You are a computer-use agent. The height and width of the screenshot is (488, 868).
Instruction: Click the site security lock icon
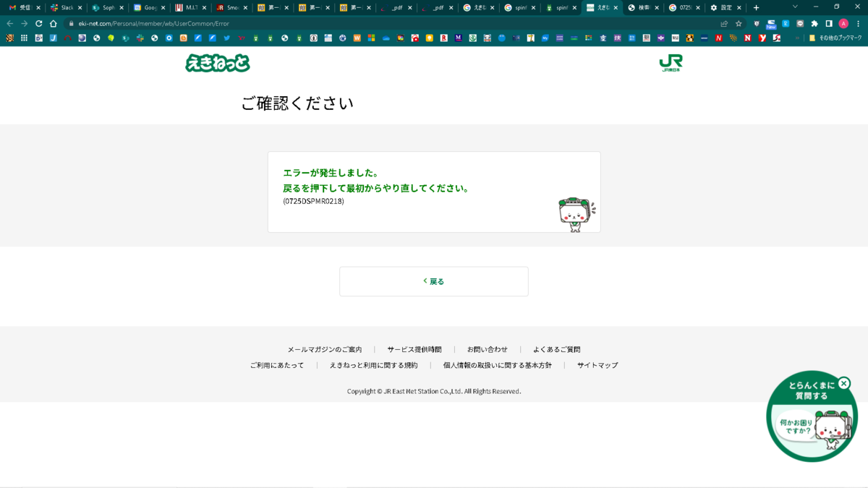coord(72,23)
